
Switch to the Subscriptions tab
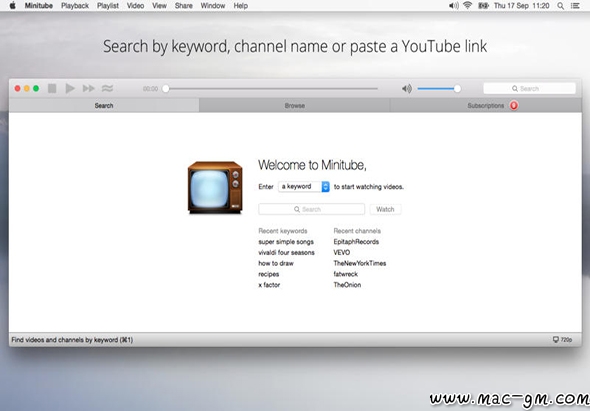tap(486, 105)
